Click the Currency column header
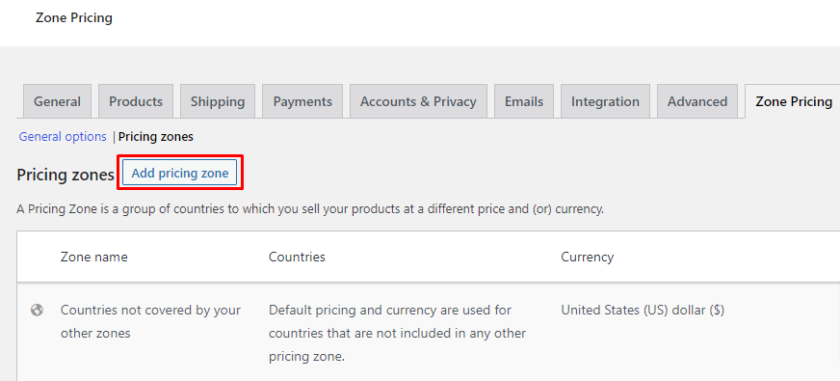Viewport: 840px width, 381px height. click(x=587, y=257)
